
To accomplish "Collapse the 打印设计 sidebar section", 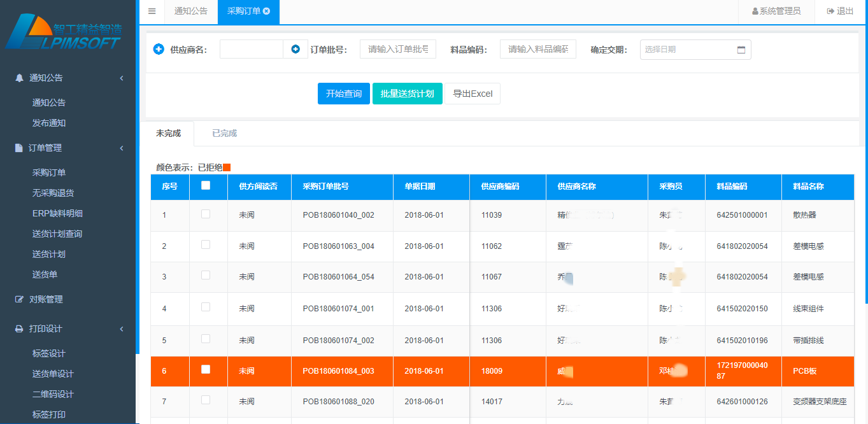I will click(x=121, y=329).
